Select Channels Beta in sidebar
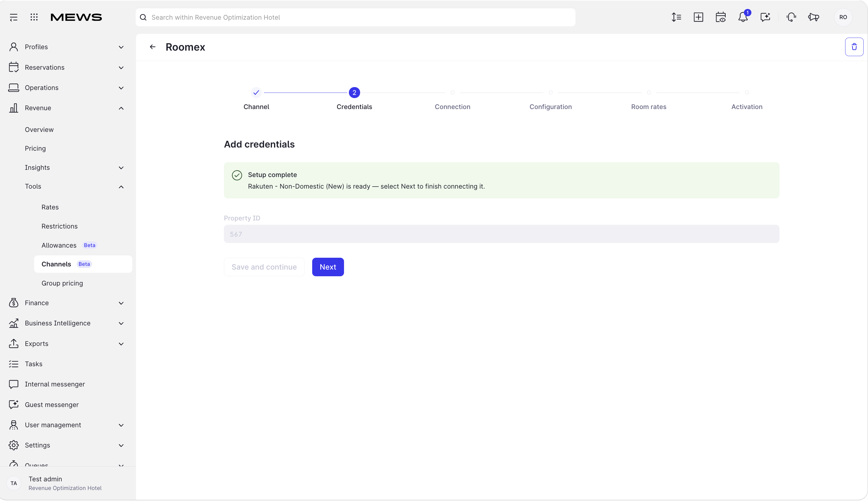Viewport: 868px width, 501px height. (x=83, y=264)
